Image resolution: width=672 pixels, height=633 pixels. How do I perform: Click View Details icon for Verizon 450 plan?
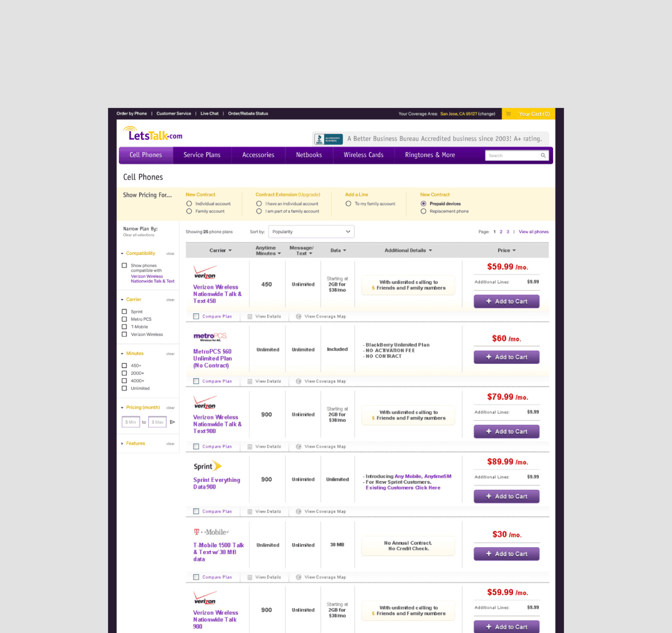pyautogui.click(x=250, y=317)
